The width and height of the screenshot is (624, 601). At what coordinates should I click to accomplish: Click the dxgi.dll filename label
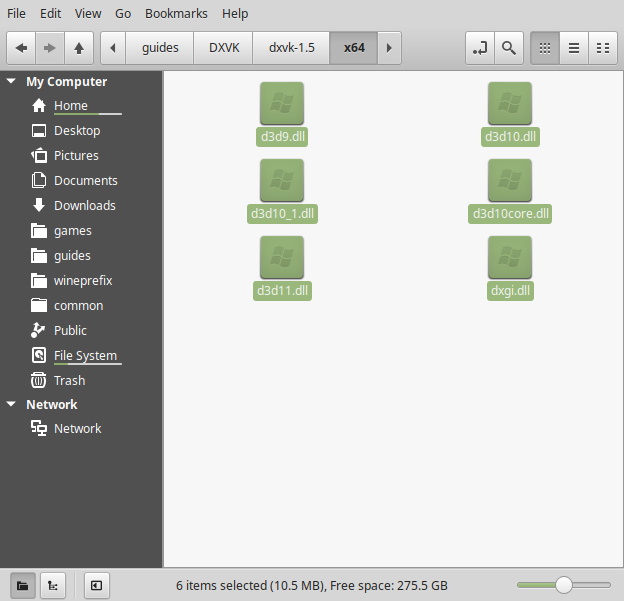click(x=510, y=291)
